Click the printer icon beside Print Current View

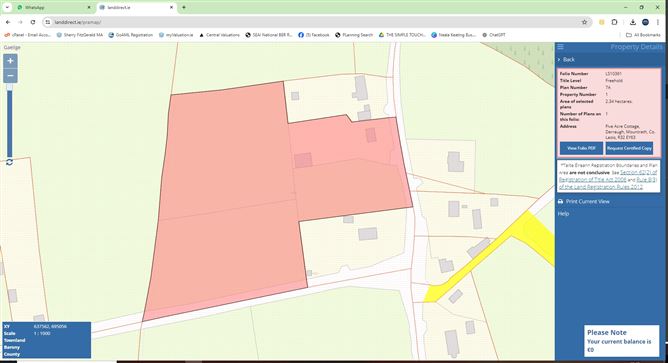(x=561, y=202)
